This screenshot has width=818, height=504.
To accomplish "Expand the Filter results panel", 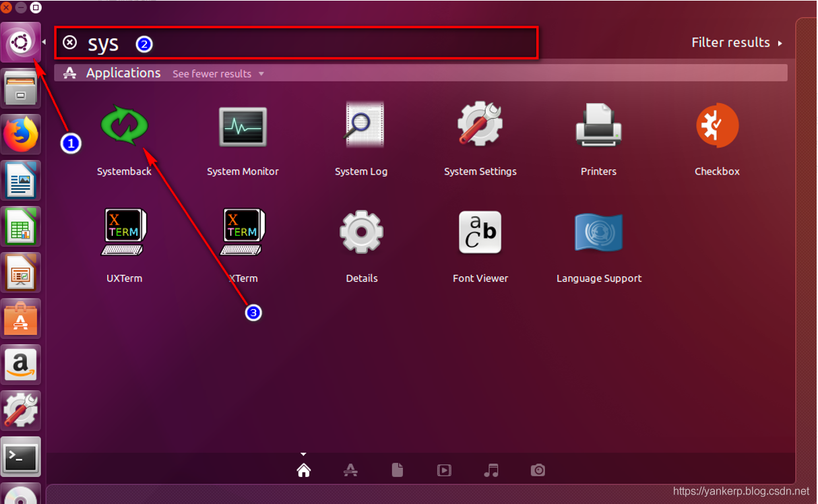I will (736, 42).
